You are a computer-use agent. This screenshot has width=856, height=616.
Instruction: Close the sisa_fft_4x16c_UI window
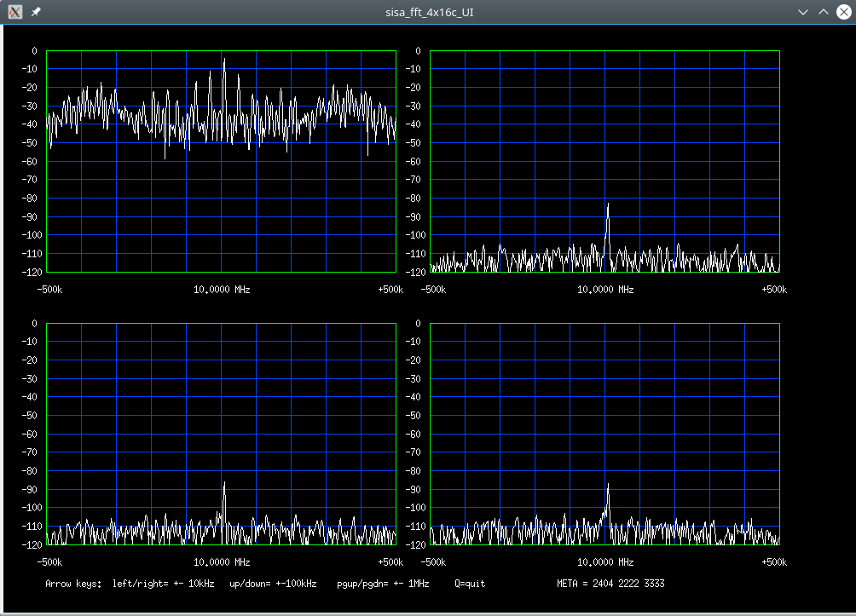click(843, 12)
